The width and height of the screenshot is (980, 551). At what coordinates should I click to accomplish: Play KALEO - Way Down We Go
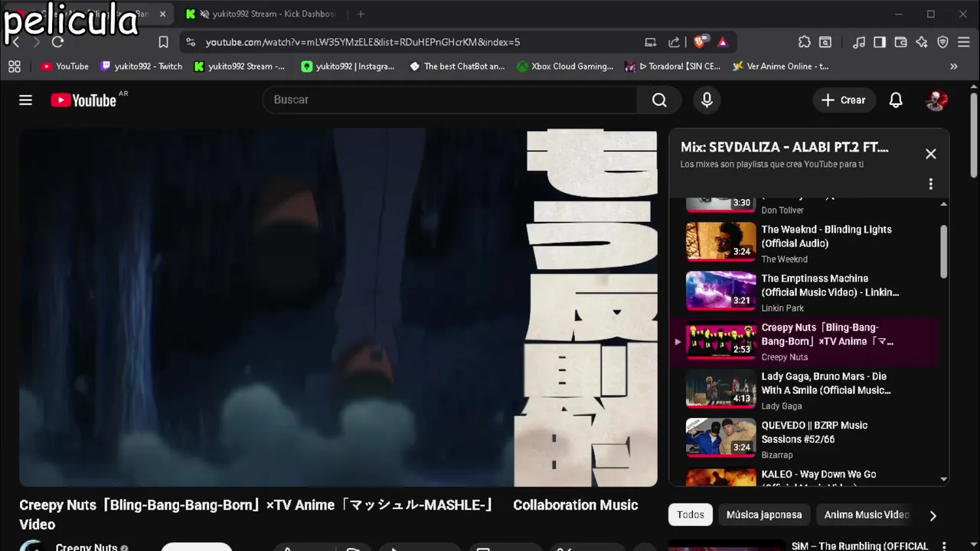(x=804, y=475)
